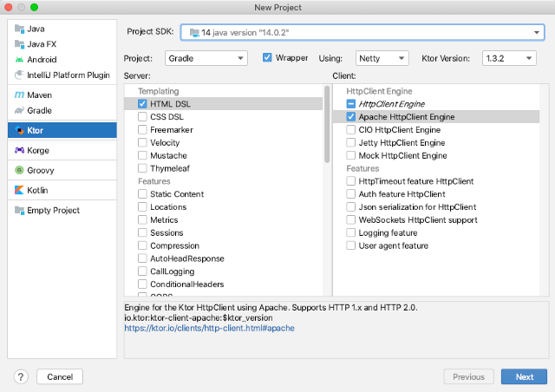Click the Templating section heading

tap(158, 91)
